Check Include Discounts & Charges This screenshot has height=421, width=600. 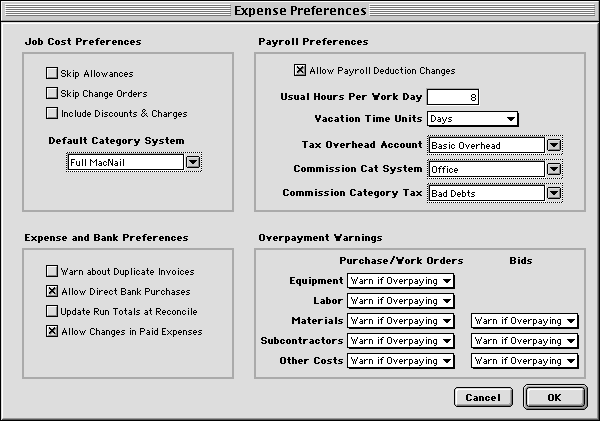click(52, 114)
